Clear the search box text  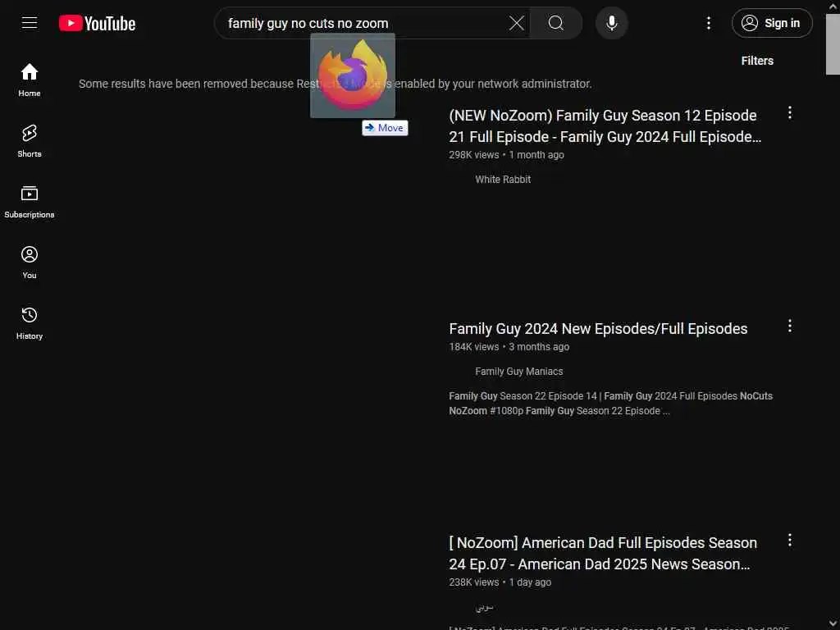point(517,23)
